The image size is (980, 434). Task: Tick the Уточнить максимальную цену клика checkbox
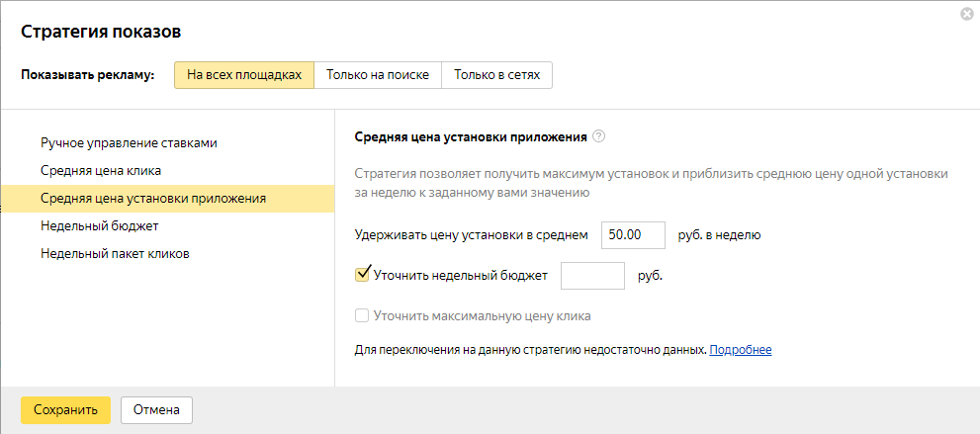tap(362, 316)
